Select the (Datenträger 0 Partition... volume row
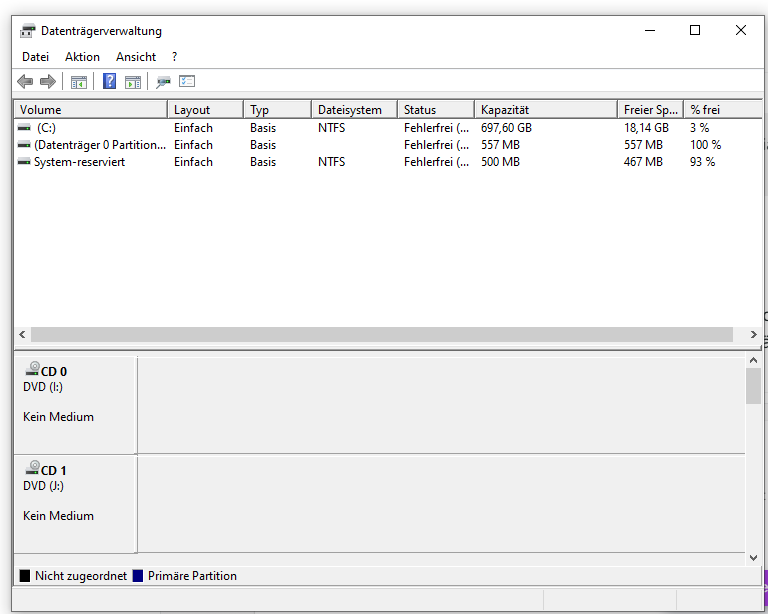This screenshot has height=614, width=768. pyautogui.click(x=388, y=145)
